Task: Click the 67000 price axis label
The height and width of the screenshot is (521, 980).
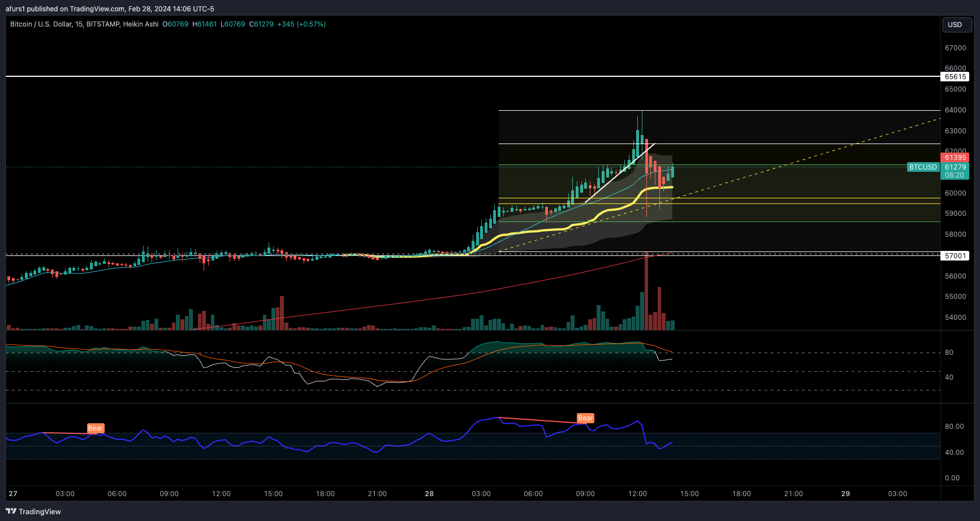Action: (x=956, y=48)
